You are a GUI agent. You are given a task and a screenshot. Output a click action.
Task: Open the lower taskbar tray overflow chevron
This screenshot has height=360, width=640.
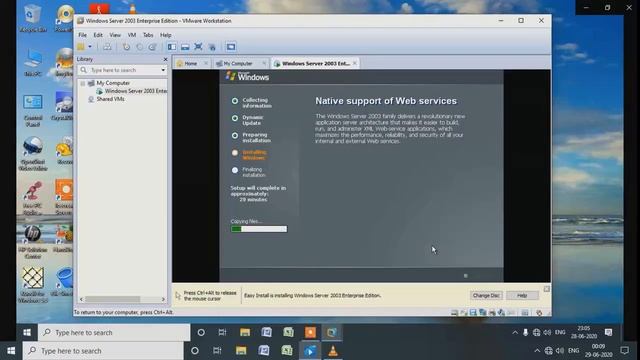coord(537,351)
